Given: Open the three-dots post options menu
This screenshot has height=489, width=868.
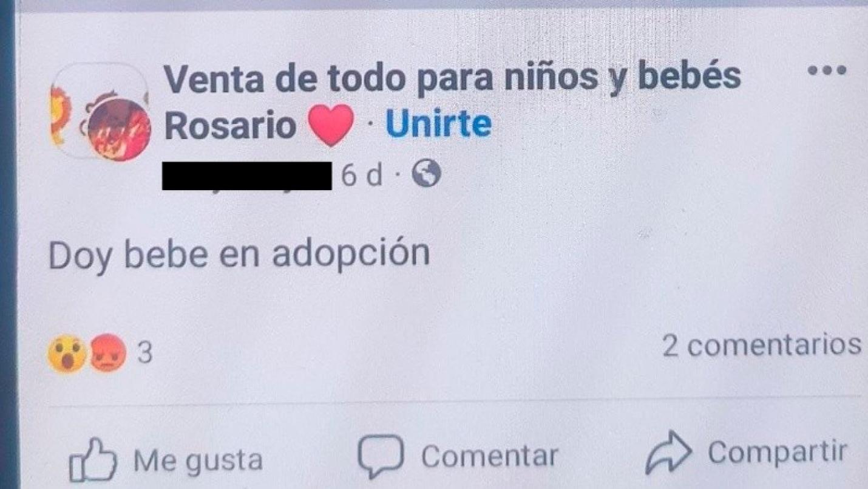Looking at the screenshot, I should (x=827, y=70).
